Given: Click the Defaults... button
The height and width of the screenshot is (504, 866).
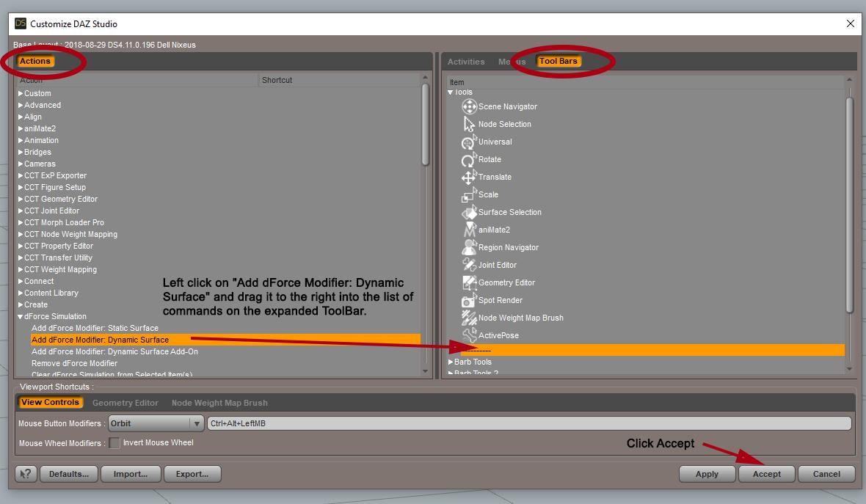Looking at the screenshot, I should [69, 474].
